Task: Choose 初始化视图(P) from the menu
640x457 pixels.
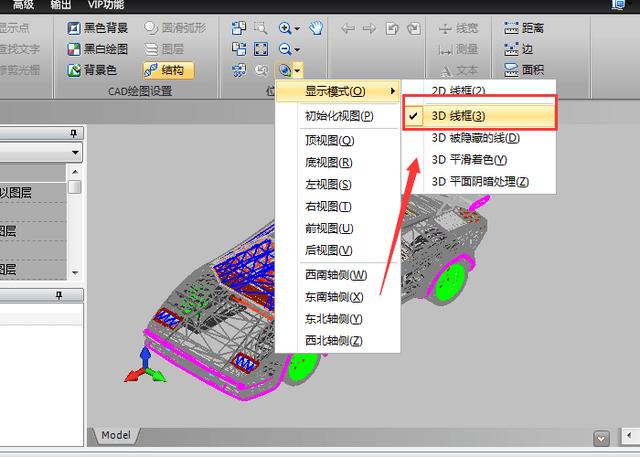Action: (x=339, y=116)
